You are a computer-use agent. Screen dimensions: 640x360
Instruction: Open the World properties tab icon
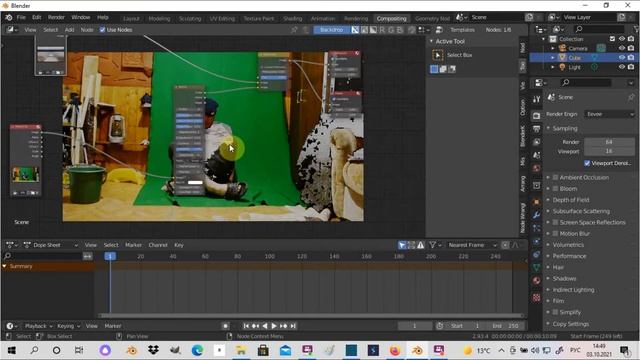point(536,168)
